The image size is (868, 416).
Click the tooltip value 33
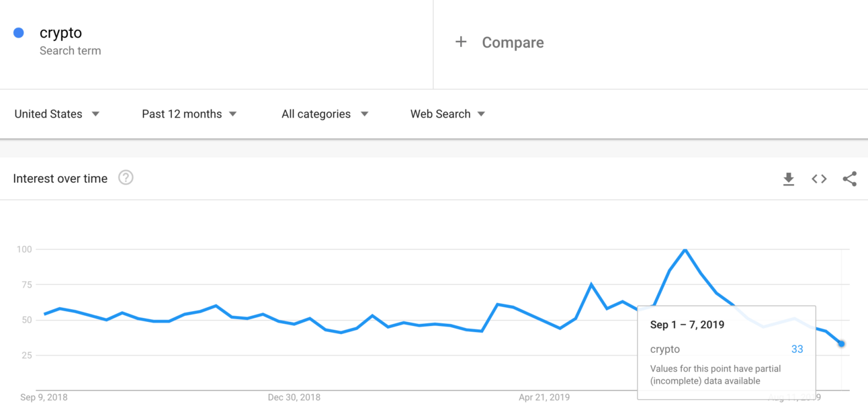pos(797,349)
